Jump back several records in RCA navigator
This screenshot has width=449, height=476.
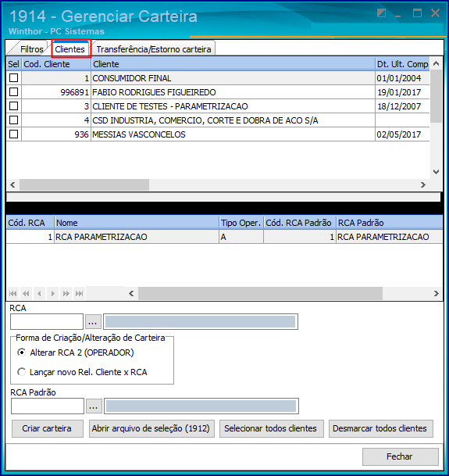coord(26,293)
